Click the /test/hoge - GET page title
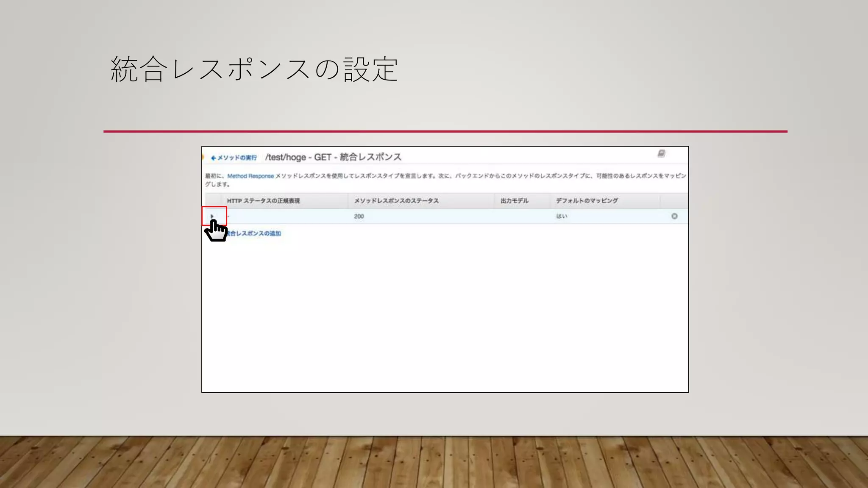 pos(334,157)
